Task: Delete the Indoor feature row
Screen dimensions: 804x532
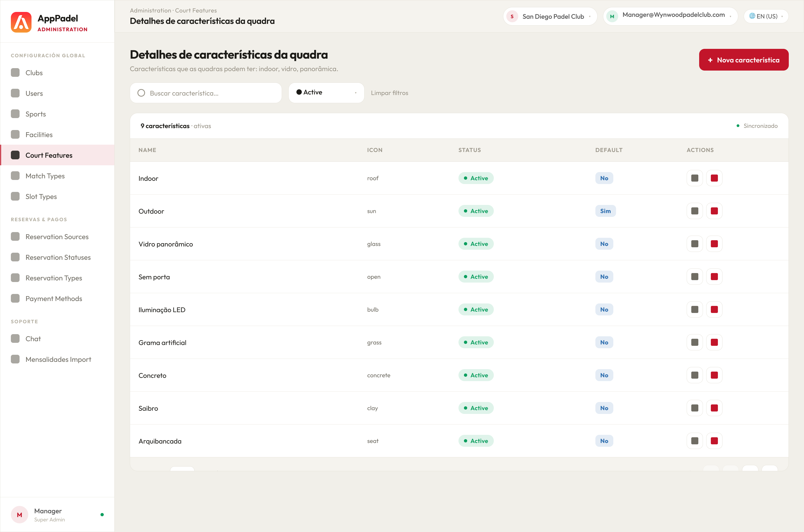Action: (x=714, y=178)
